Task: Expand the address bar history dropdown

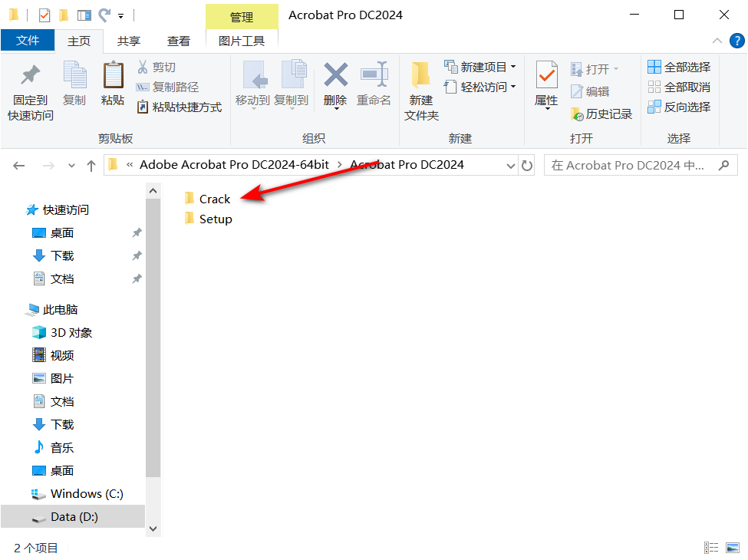Action: (x=511, y=166)
